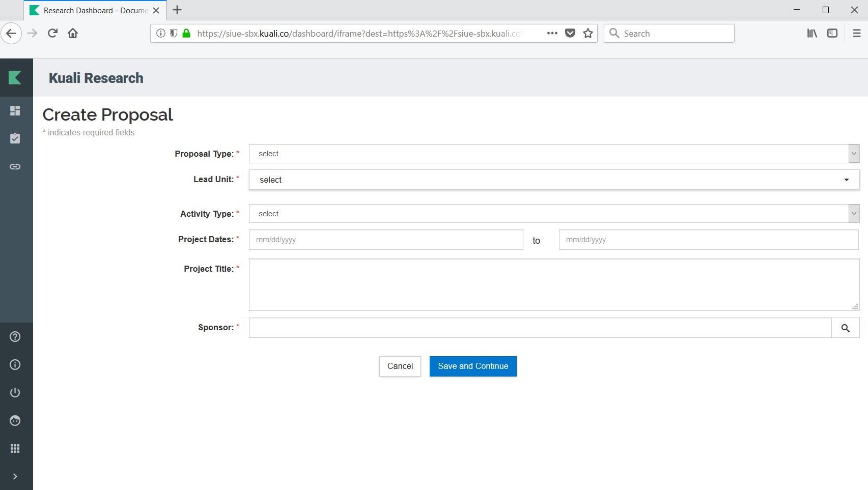The height and width of the screenshot is (490, 868).
Task: Open the link chain icon in sidebar
Action: coord(15,166)
